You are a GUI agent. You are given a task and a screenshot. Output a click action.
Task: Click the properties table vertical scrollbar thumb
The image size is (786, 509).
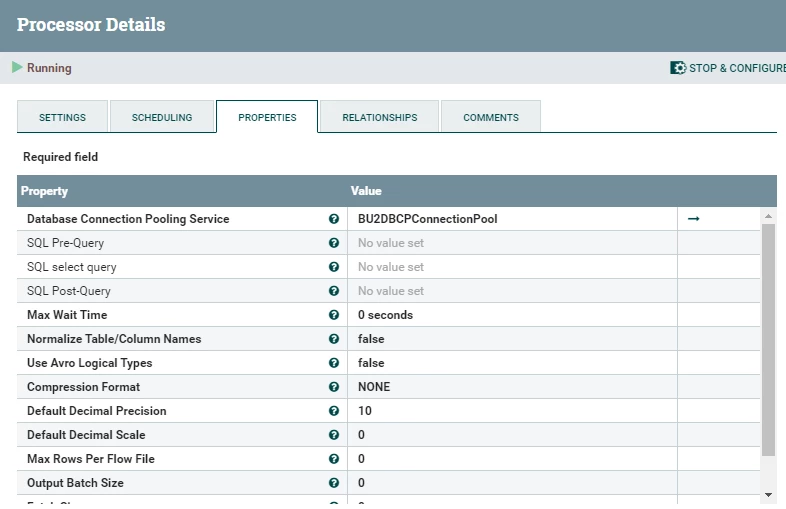pos(768,340)
